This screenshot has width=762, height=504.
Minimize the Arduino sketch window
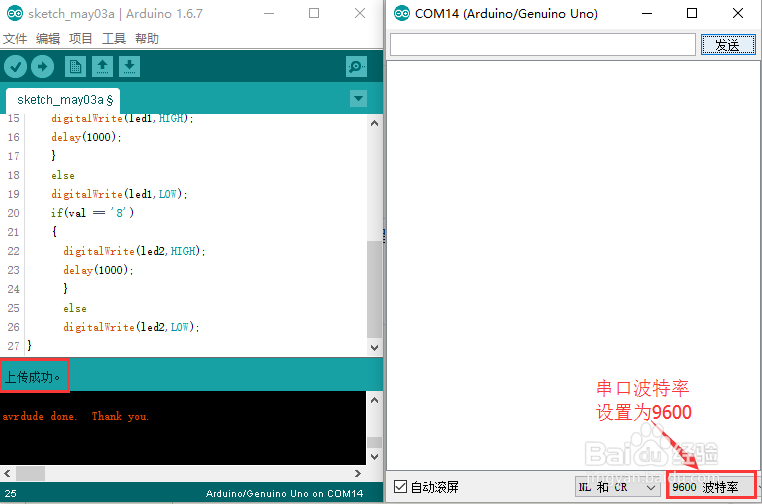269,14
